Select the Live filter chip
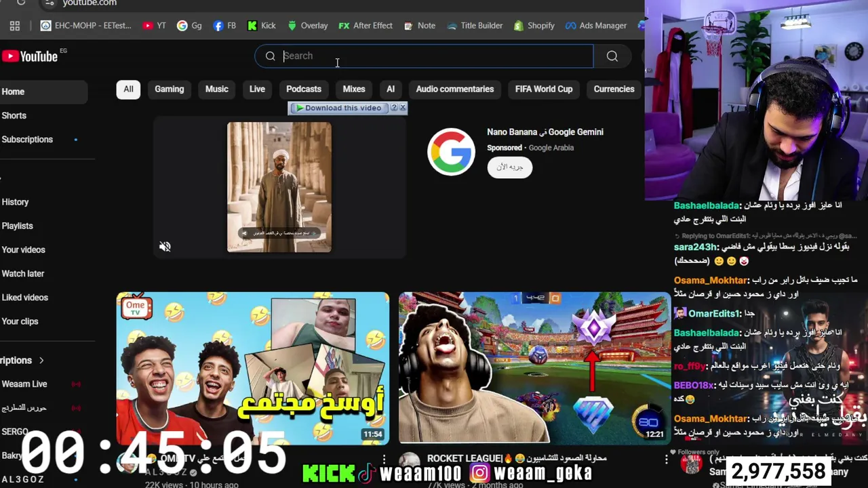This screenshot has width=868, height=488. tap(257, 89)
